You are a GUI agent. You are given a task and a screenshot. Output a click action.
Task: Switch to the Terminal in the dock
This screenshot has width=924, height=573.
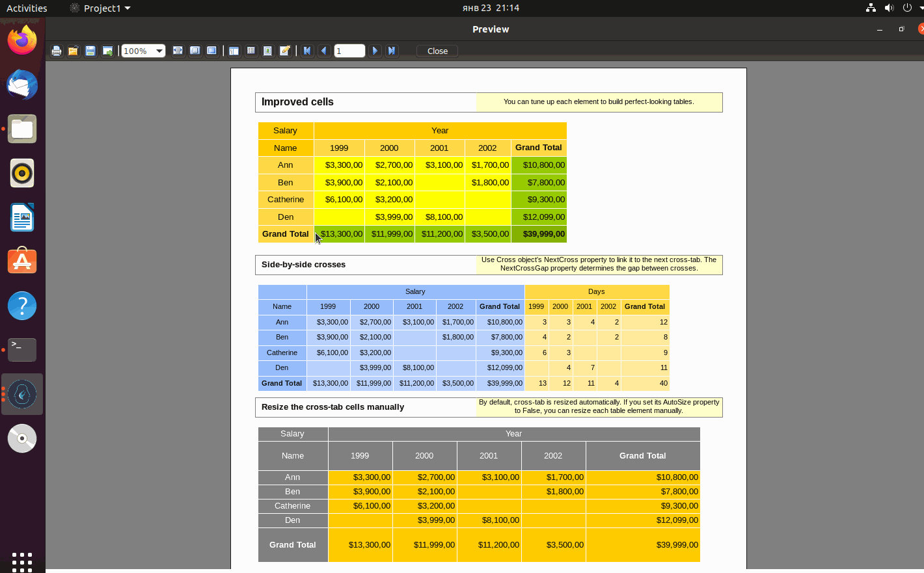[22, 350]
